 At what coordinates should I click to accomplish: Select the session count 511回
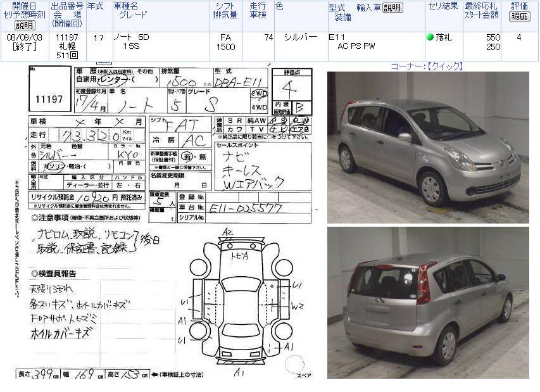click(x=67, y=55)
